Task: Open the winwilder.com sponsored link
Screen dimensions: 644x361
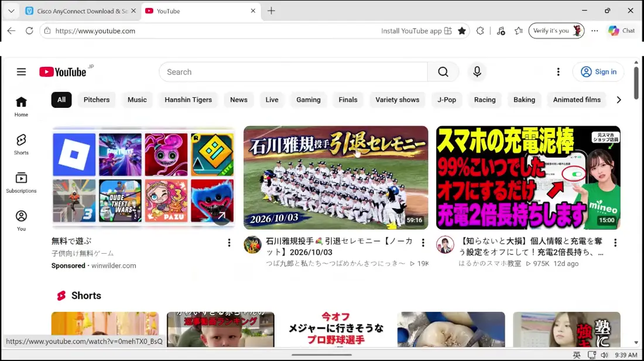Action: 114,265
